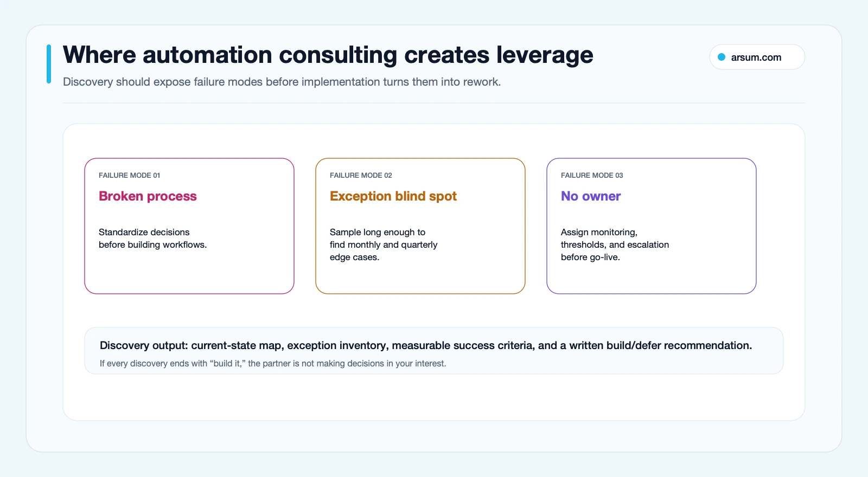Select 'Standardize decisions before building workflows.' text
The width and height of the screenshot is (868, 477).
[153, 238]
